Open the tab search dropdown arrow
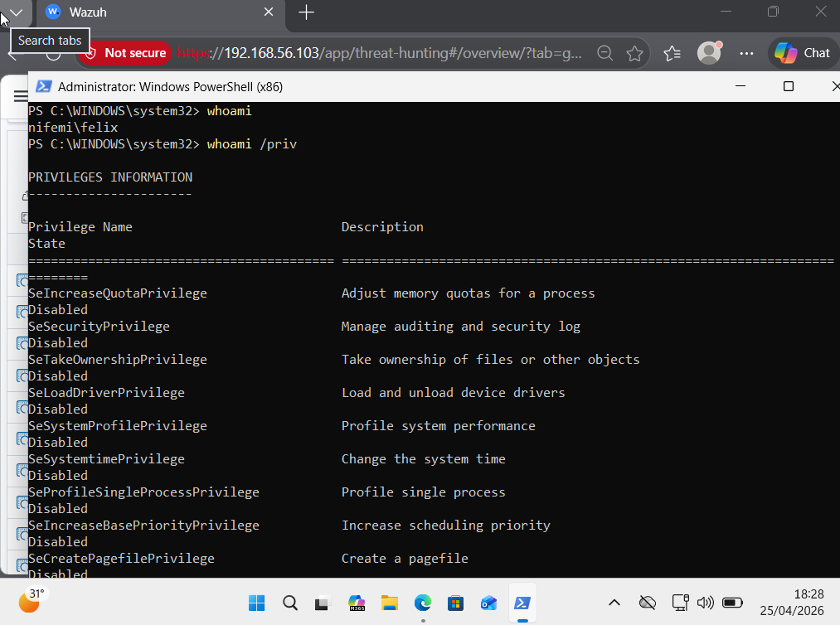The height and width of the screenshot is (625, 840). [16, 12]
